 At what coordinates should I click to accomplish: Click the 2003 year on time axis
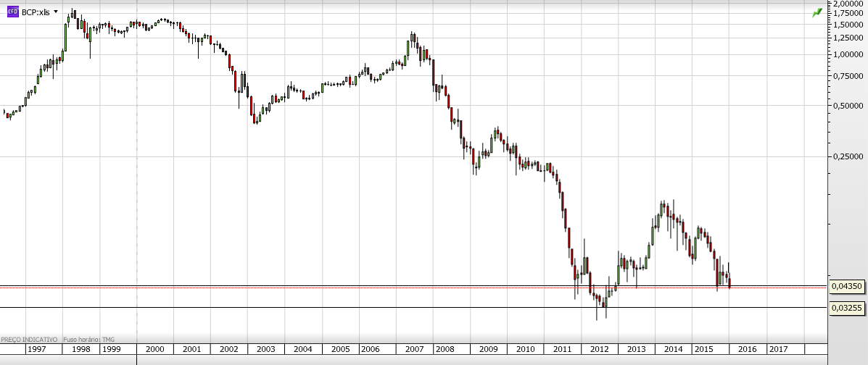265,350
